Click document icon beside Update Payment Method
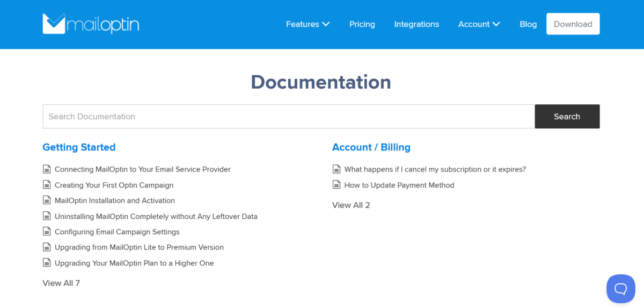Screen dimensions: 644x308 (336, 184)
